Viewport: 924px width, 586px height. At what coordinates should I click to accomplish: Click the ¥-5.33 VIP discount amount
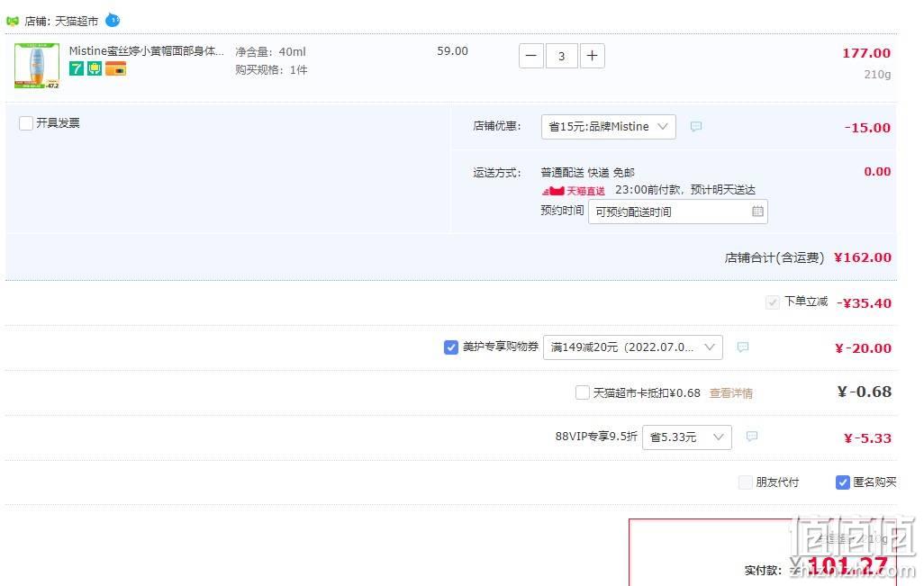coord(867,438)
